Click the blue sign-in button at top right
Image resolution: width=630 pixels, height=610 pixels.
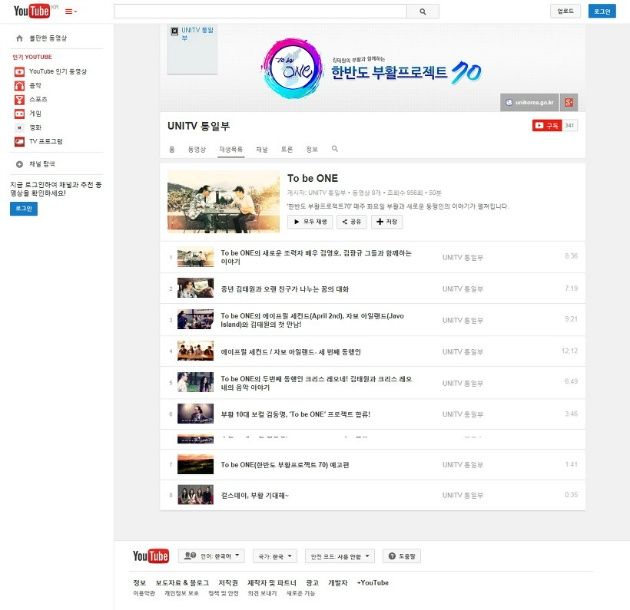pyautogui.click(x=602, y=11)
